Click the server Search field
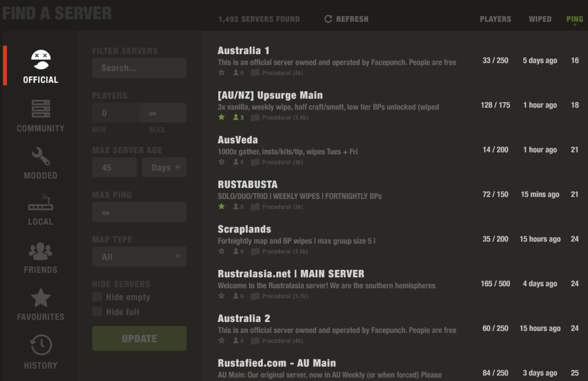Image resolution: width=588 pixels, height=381 pixels. (x=139, y=68)
